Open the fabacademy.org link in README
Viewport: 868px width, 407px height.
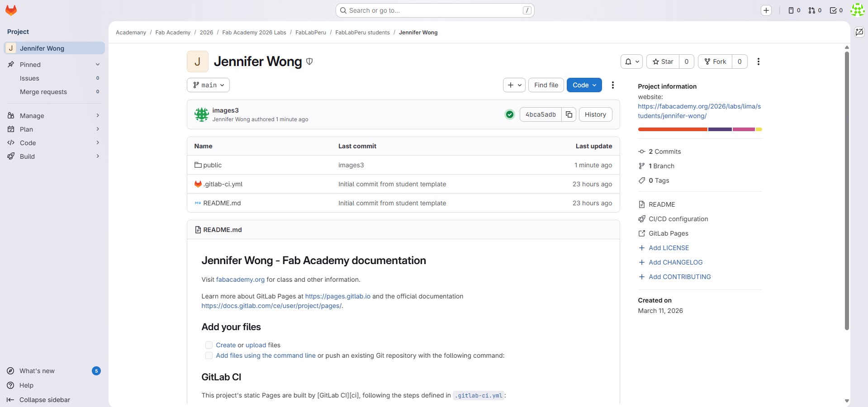coord(240,279)
